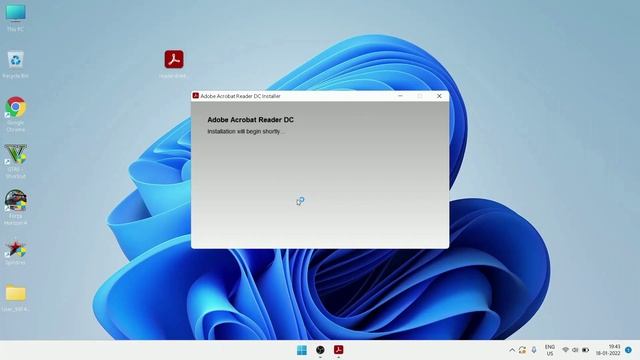Select the GTA V shortcut icon

tap(16, 161)
